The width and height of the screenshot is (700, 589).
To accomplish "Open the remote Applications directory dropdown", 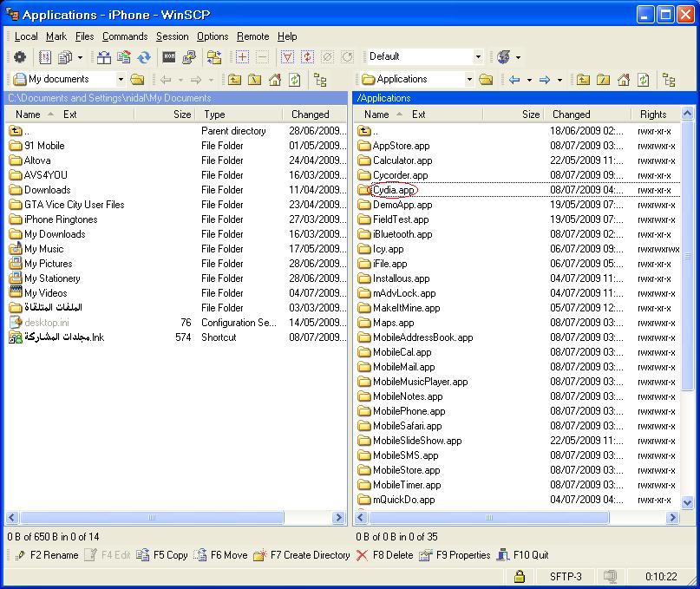I will [469, 80].
